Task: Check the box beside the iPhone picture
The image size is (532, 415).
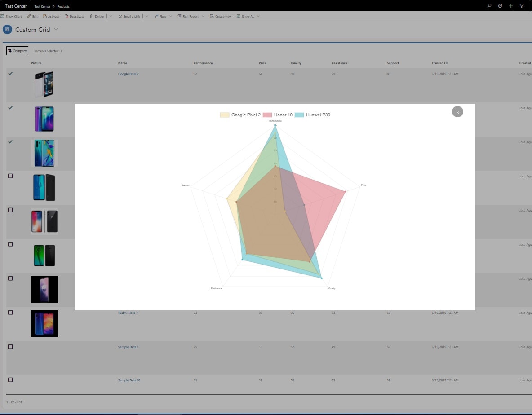Action: pos(10,210)
